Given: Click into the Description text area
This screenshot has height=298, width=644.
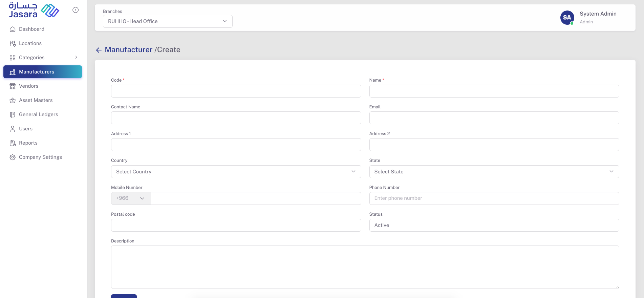Looking at the screenshot, I should [x=365, y=267].
